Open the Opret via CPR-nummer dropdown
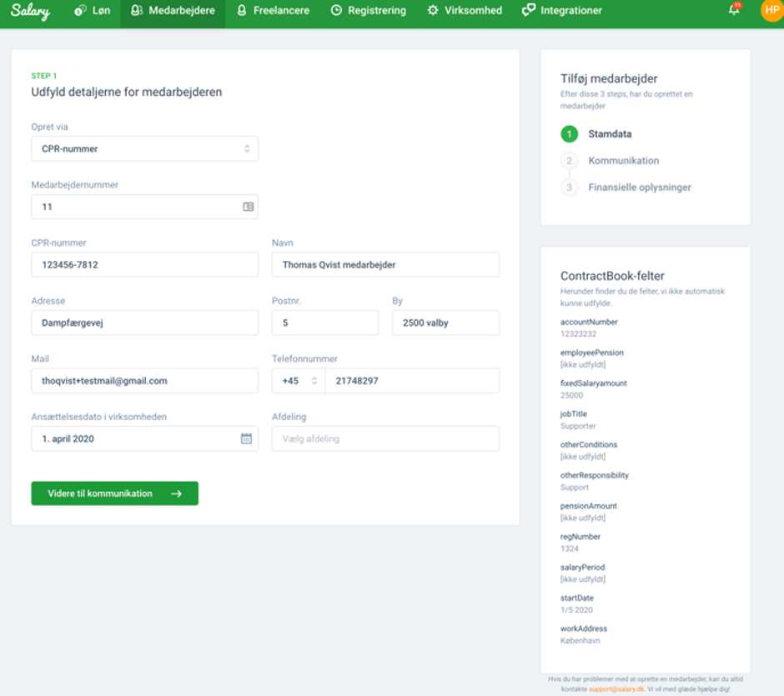Viewport: 784px width, 696px height. 144,149
